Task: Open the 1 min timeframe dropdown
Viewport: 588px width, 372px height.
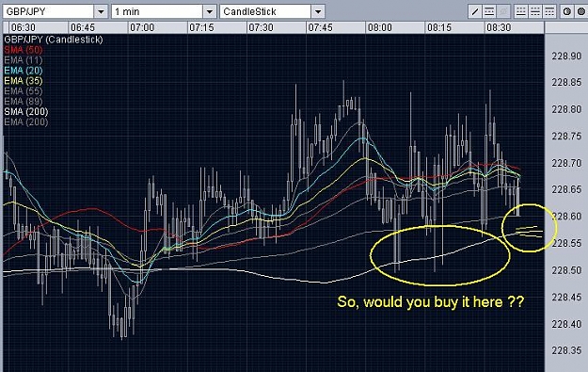Action: [209, 11]
